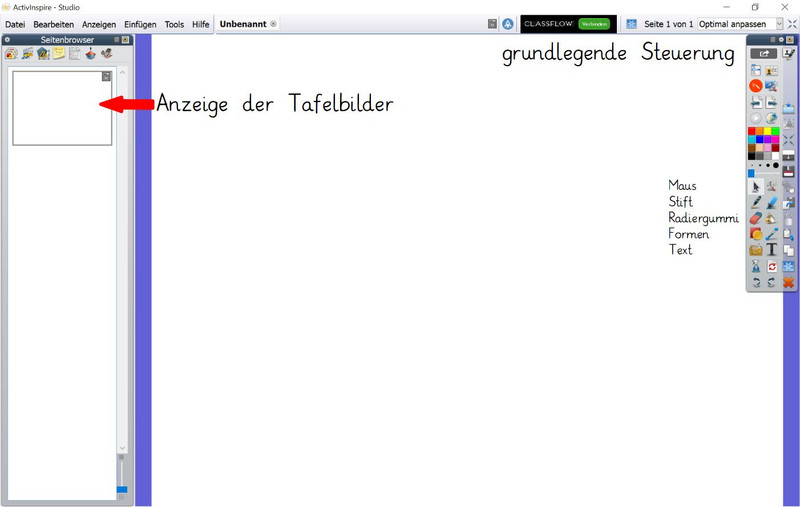Click the red X Clear tool

coord(788,283)
